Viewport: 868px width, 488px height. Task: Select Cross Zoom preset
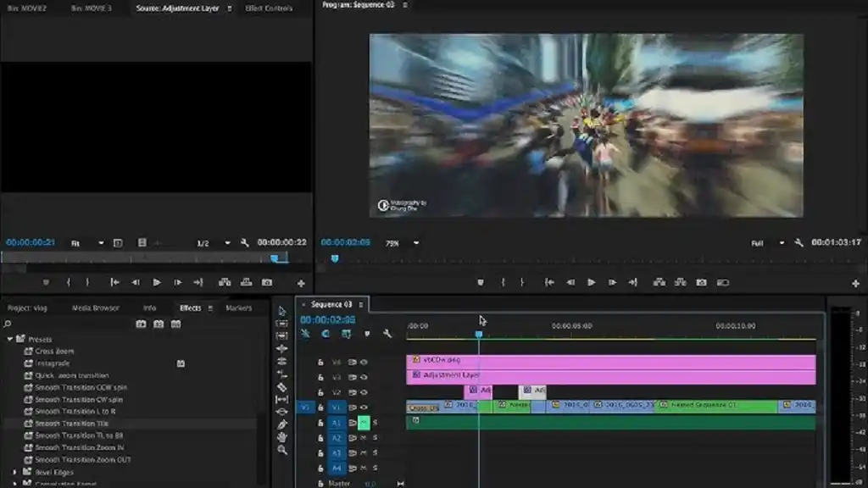pyautogui.click(x=54, y=351)
